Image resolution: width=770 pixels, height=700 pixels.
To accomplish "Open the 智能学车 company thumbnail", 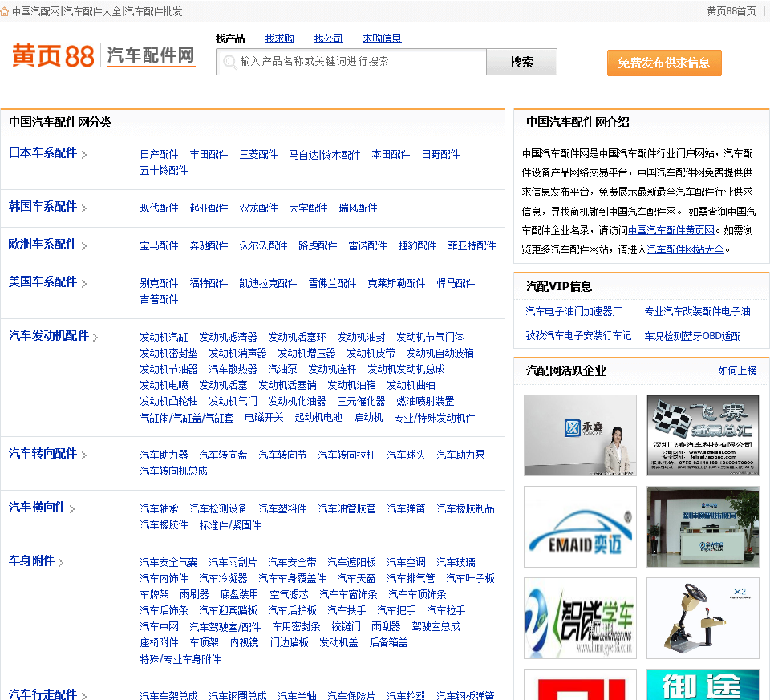I will (580, 618).
